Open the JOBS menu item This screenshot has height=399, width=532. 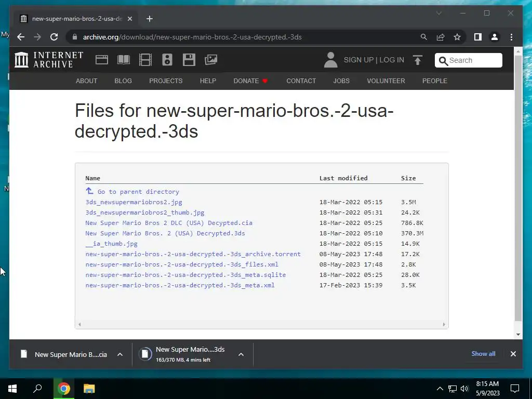click(x=341, y=81)
